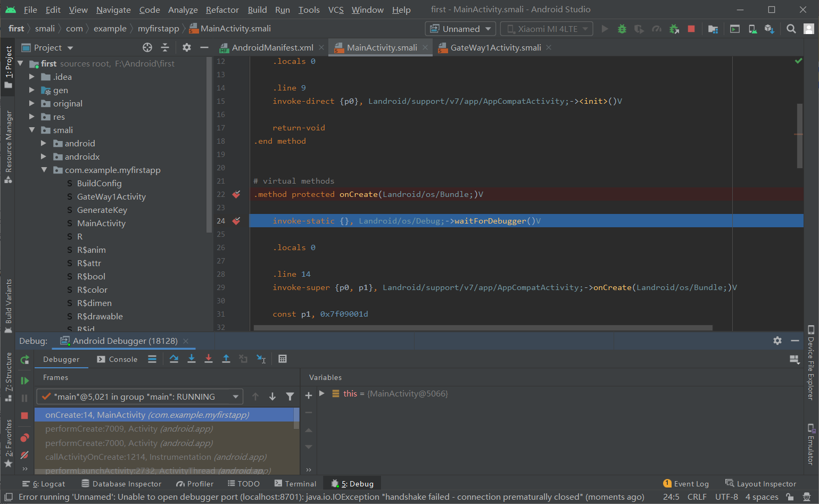Open Layout Inspector
The width and height of the screenshot is (819, 504).
(761, 484)
